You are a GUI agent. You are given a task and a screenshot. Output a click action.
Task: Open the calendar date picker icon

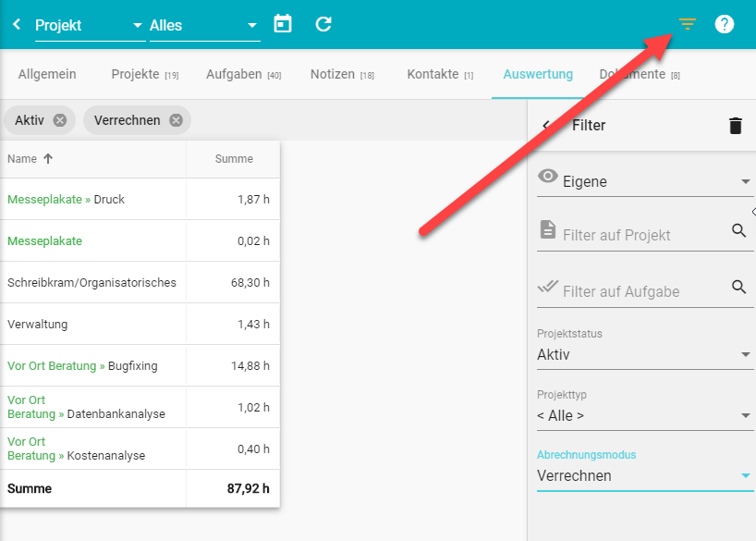(283, 24)
